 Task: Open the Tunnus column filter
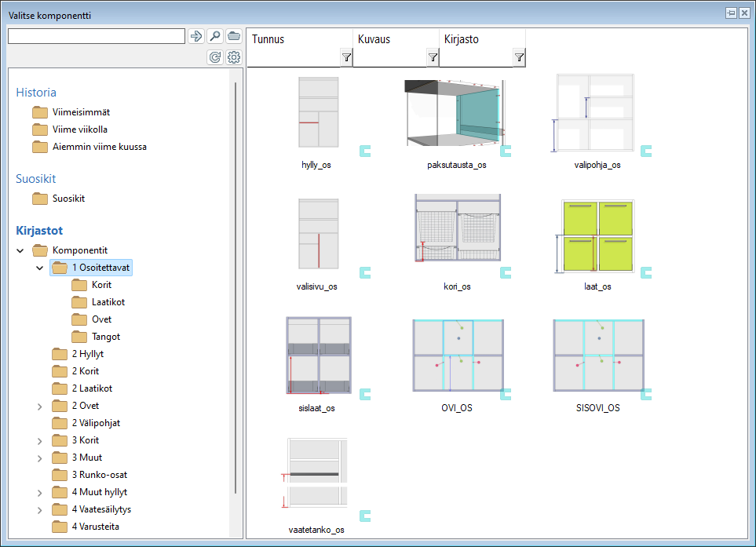coord(346,57)
